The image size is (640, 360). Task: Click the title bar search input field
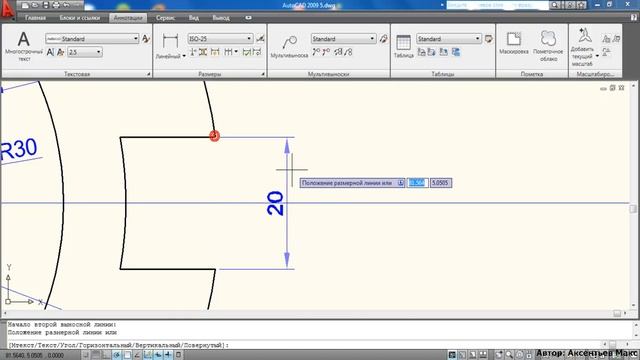[x=497, y=5]
